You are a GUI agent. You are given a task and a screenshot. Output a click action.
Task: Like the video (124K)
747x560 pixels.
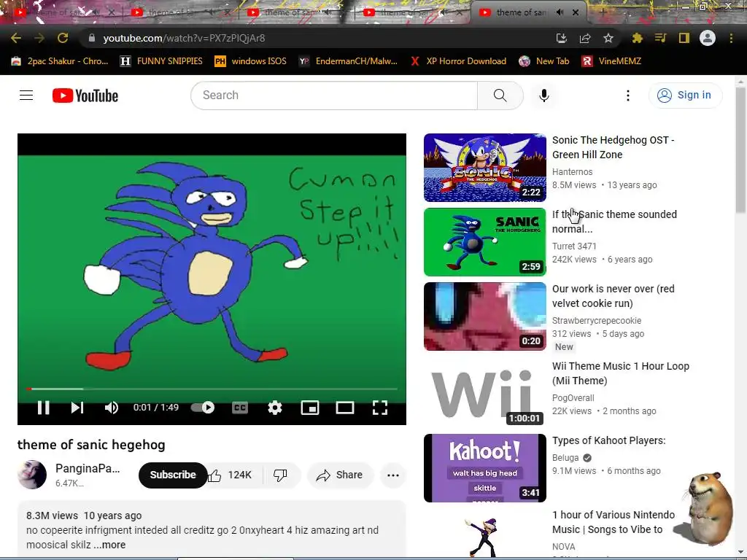coord(232,475)
